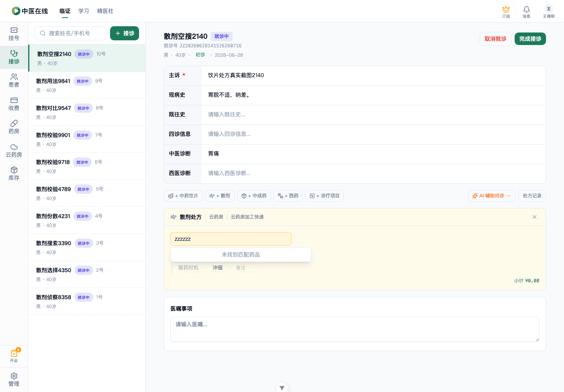Add a 诊疗项目 item
This screenshot has width=564, height=392.
click(x=324, y=196)
